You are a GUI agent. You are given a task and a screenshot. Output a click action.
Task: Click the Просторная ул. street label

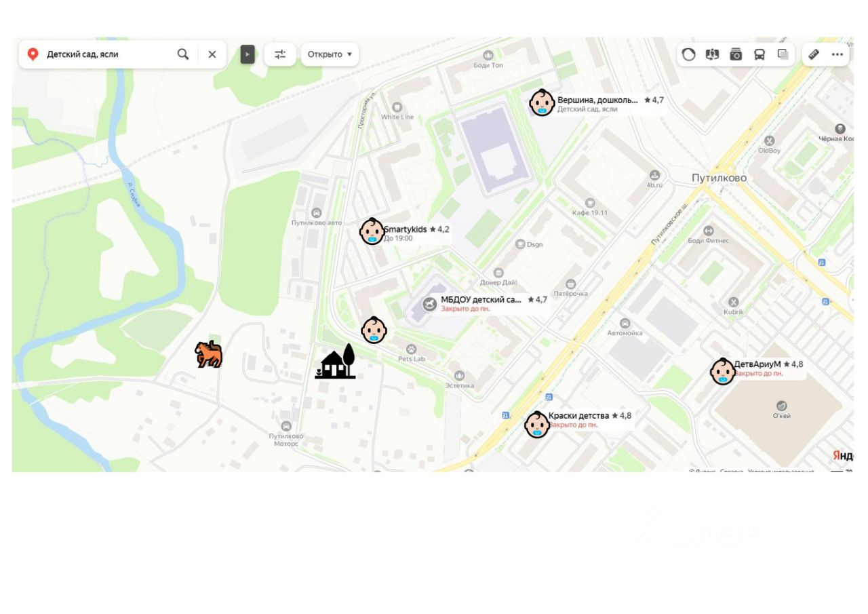[366, 111]
